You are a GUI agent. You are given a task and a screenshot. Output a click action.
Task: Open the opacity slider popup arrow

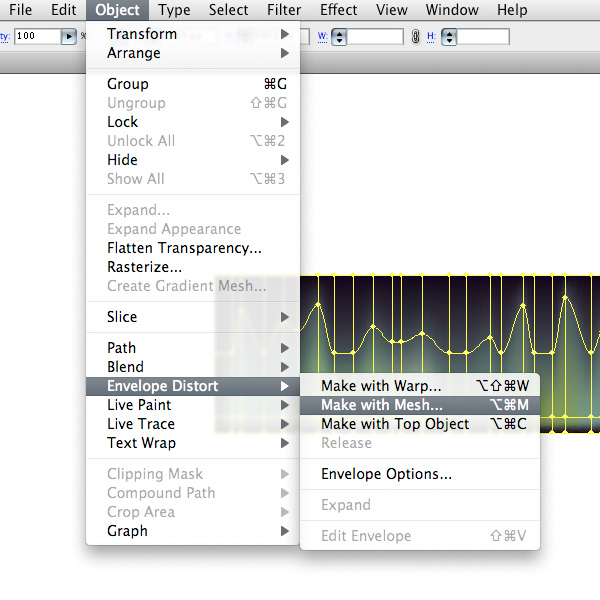pyautogui.click(x=69, y=36)
